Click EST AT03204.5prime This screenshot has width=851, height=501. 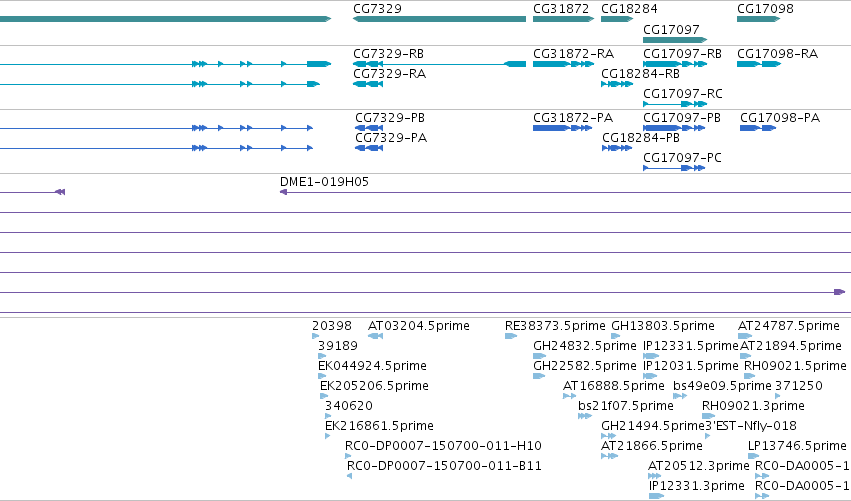[x=376, y=336]
